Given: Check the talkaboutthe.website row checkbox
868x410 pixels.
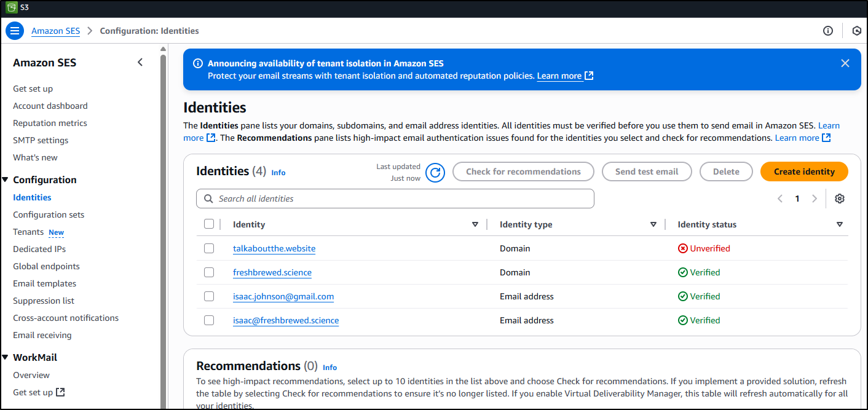Looking at the screenshot, I should point(209,248).
